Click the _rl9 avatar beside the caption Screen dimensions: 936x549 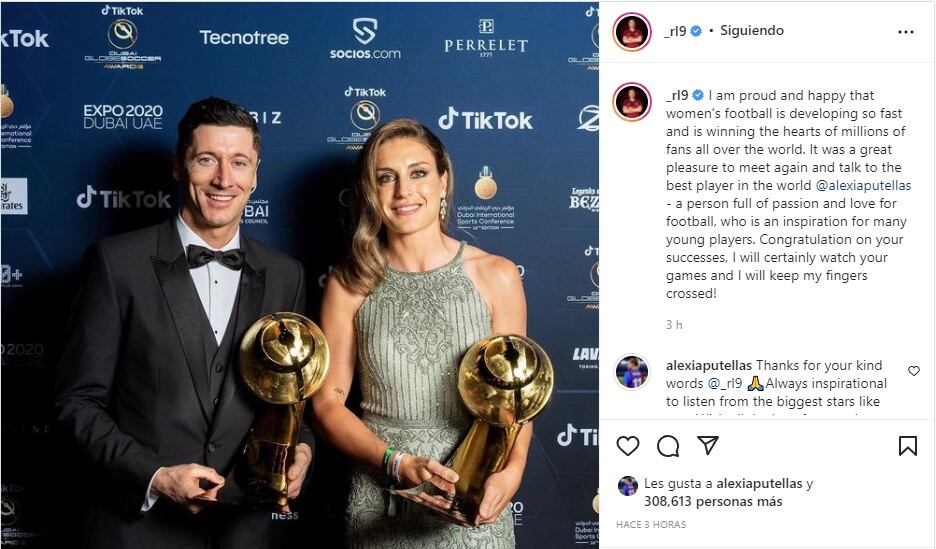tap(632, 102)
